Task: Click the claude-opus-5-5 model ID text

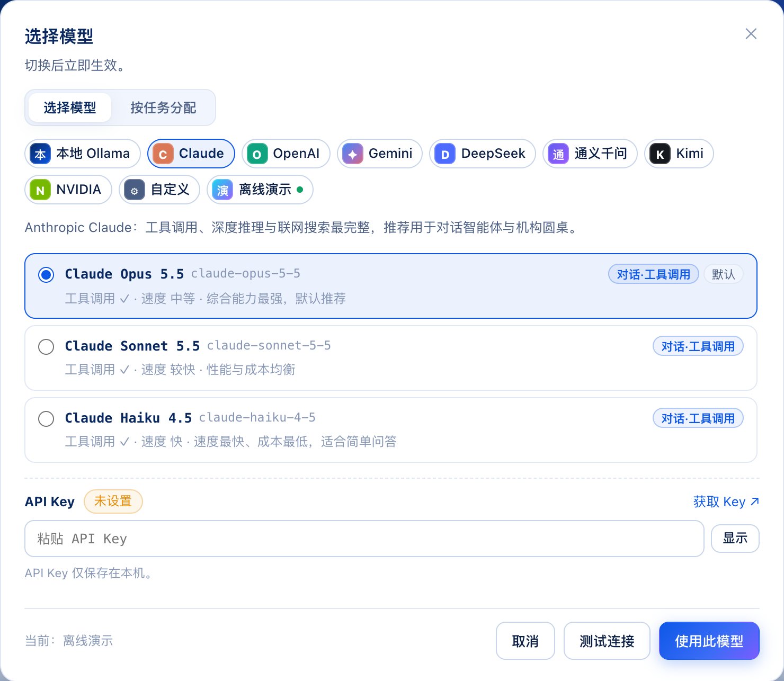Action: [x=246, y=274]
